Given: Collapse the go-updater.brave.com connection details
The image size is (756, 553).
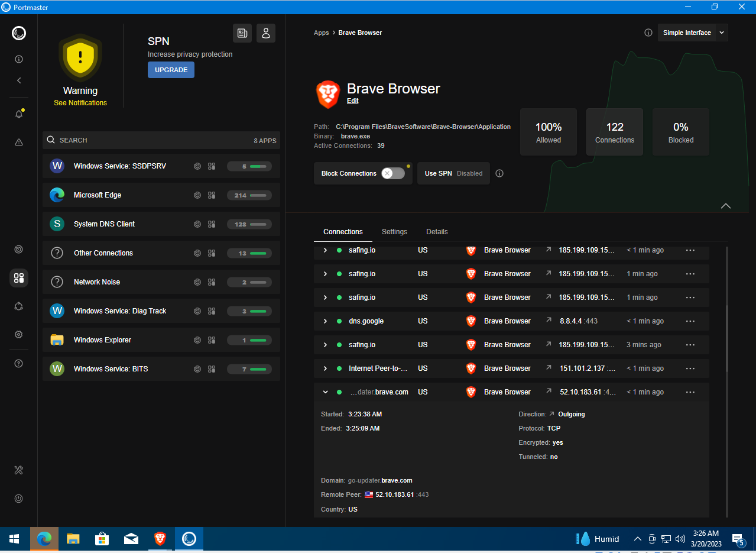Looking at the screenshot, I should pyautogui.click(x=325, y=392).
